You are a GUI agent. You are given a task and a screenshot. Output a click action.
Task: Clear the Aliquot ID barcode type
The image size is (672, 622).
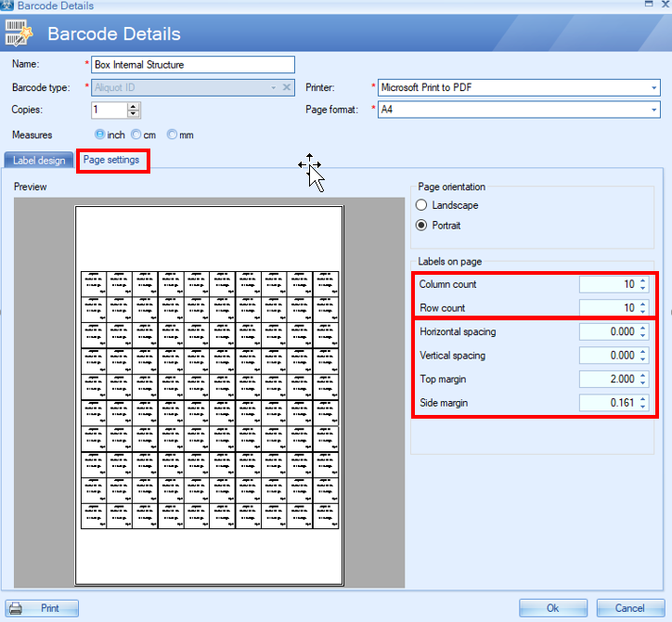pos(287,87)
